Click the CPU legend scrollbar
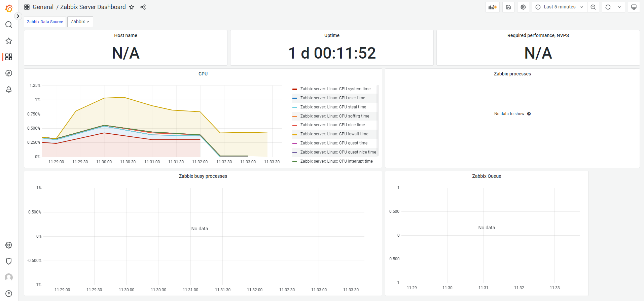644x301 pixels. coord(378,121)
